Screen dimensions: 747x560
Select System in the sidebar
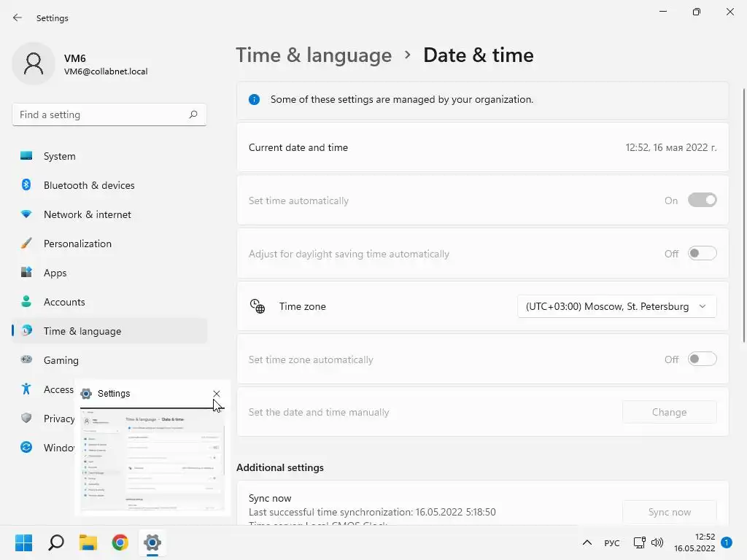point(109,156)
